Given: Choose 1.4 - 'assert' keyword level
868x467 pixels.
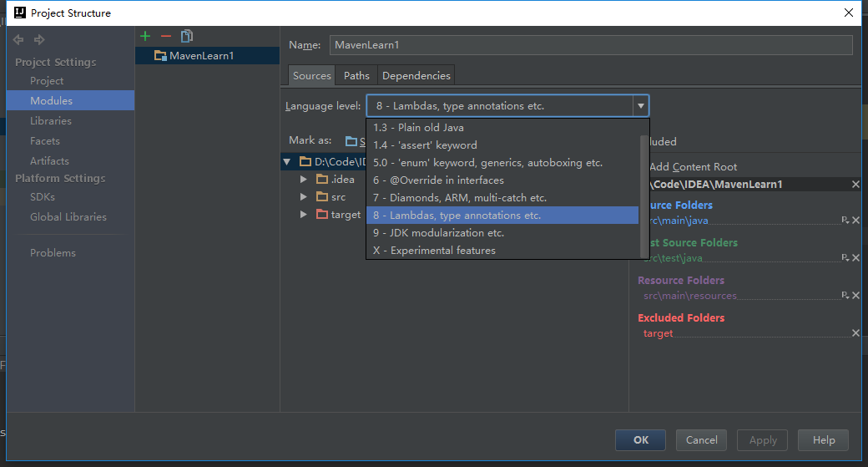Looking at the screenshot, I should 502,145.
